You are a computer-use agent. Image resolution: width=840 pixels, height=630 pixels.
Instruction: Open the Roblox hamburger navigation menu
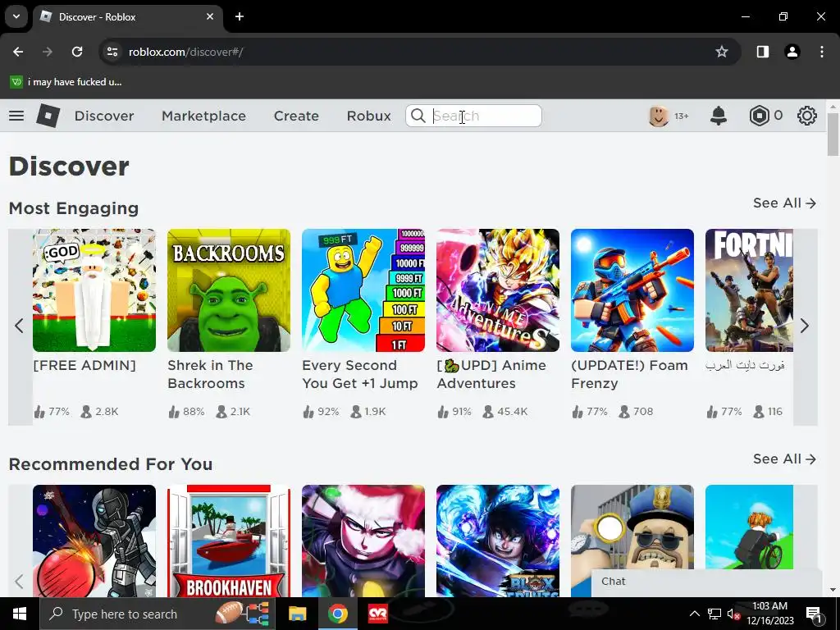pos(16,116)
